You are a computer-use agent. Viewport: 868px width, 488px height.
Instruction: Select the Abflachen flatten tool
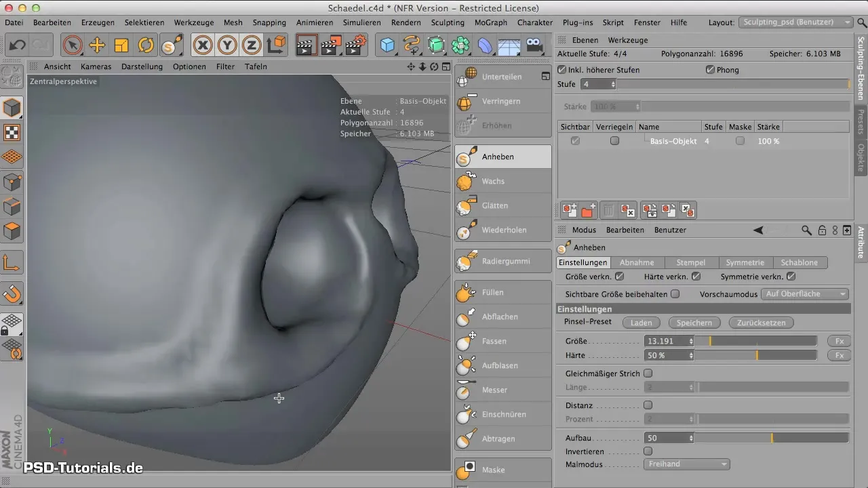503,317
